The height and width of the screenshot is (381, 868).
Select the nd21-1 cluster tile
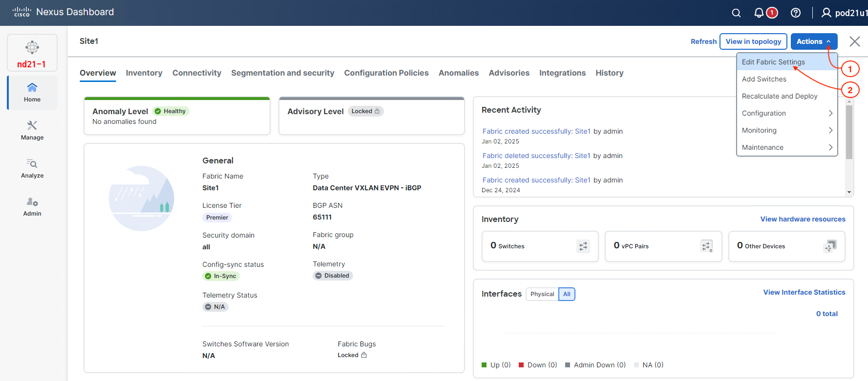coord(32,53)
